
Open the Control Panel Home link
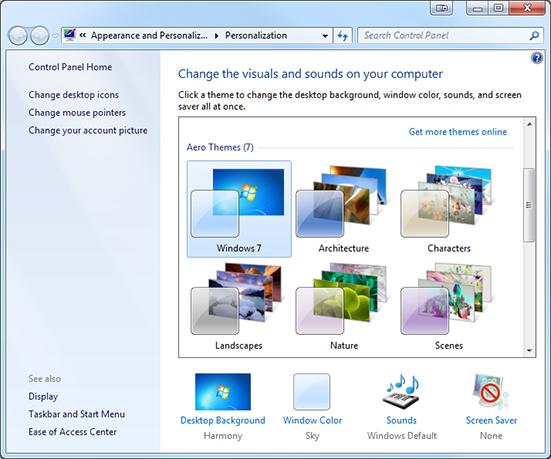click(70, 67)
